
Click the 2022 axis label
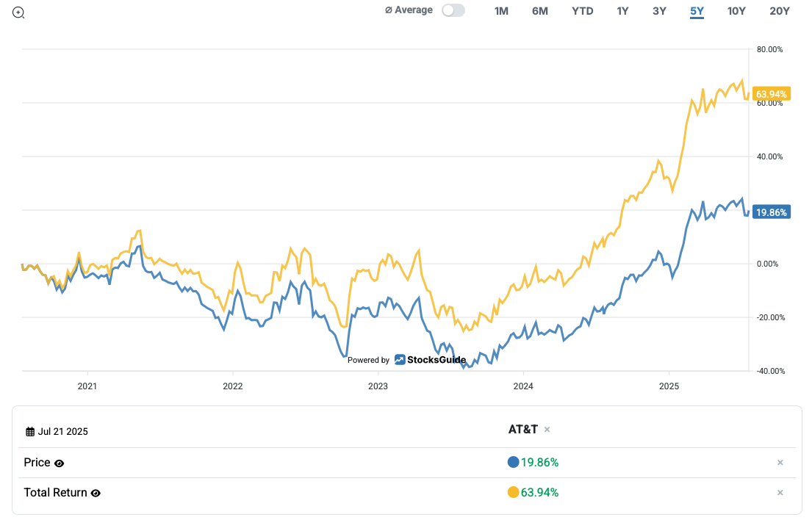(232, 386)
